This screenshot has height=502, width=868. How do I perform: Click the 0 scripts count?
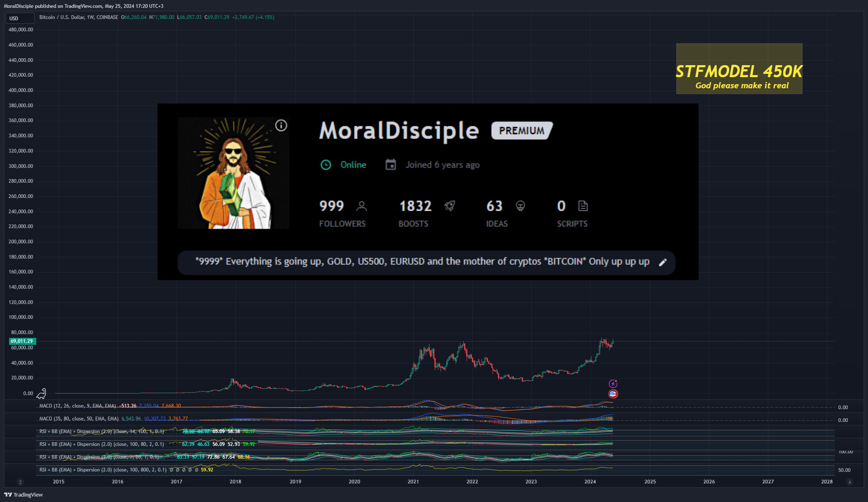561,206
